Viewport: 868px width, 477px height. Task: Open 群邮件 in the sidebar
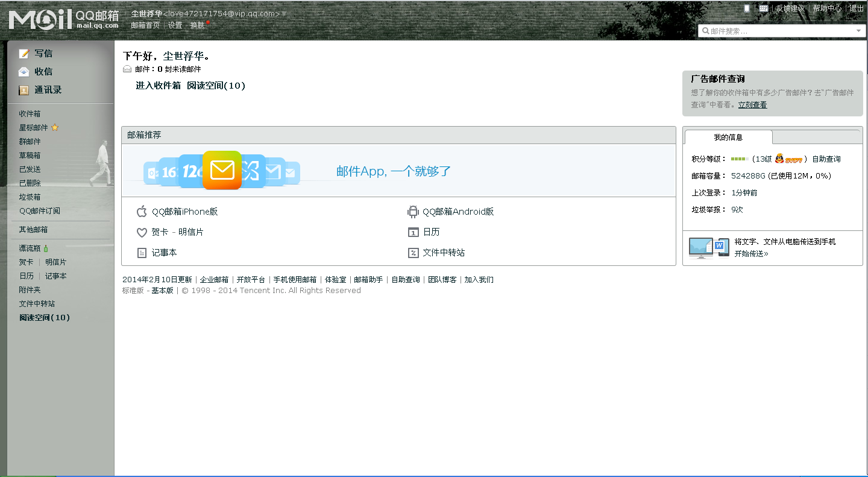[30, 142]
